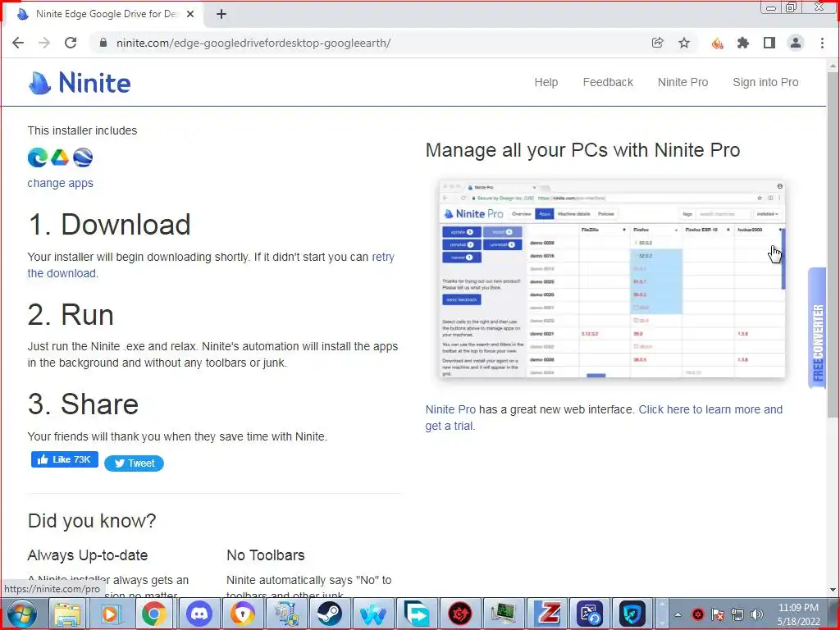
Task: Open the Windows Start menu
Action: [21, 614]
